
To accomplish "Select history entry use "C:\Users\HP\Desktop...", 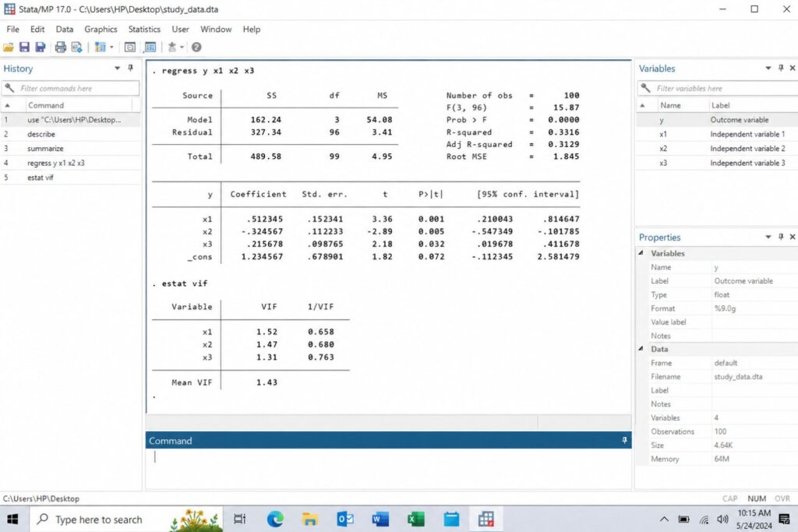I will (x=71, y=120).
